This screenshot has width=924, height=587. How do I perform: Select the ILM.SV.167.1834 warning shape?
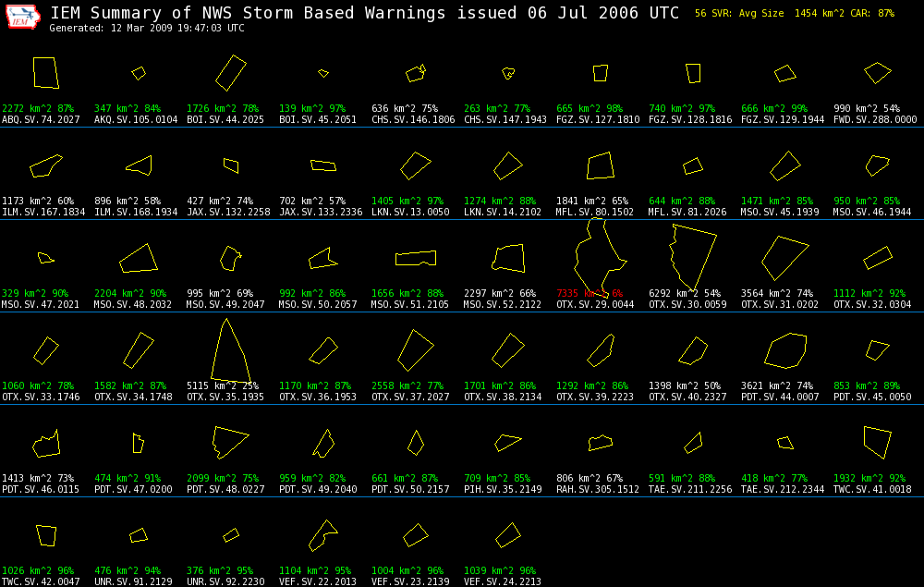click(x=46, y=165)
